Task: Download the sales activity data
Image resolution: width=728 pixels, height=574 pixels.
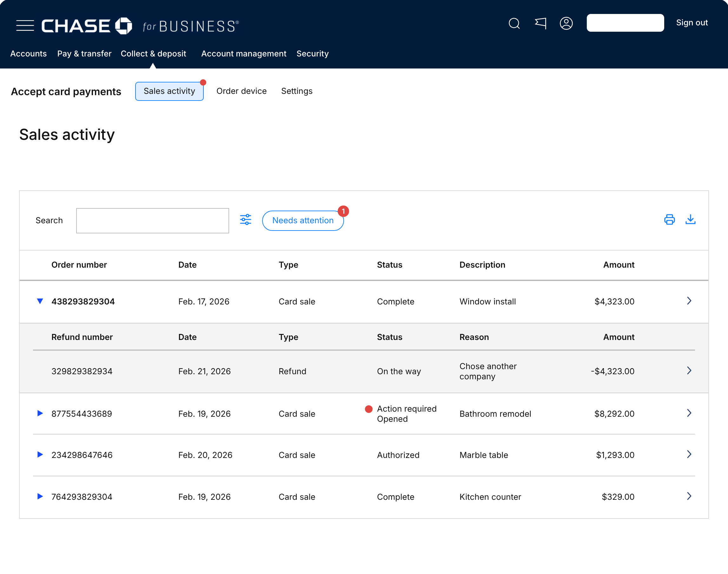Action: click(690, 219)
